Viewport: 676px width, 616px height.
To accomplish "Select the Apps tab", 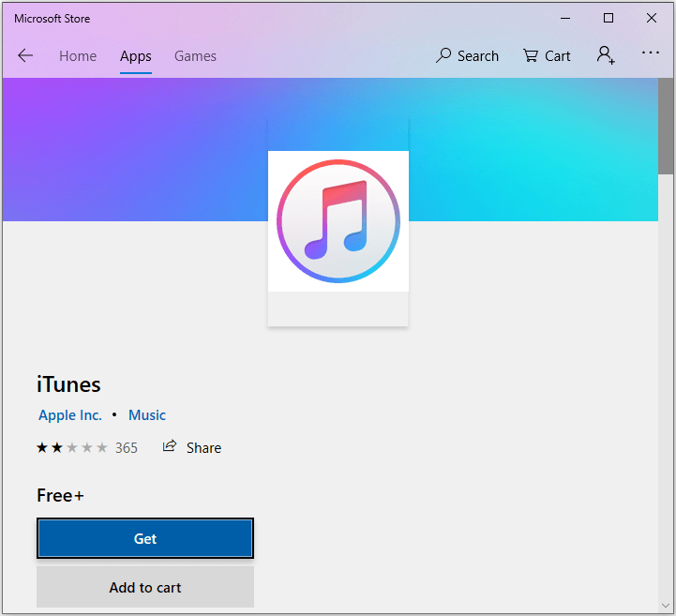I will [x=136, y=56].
